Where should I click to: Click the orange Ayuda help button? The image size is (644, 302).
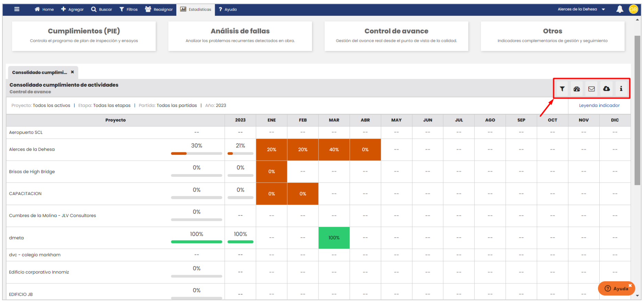tap(617, 289)
